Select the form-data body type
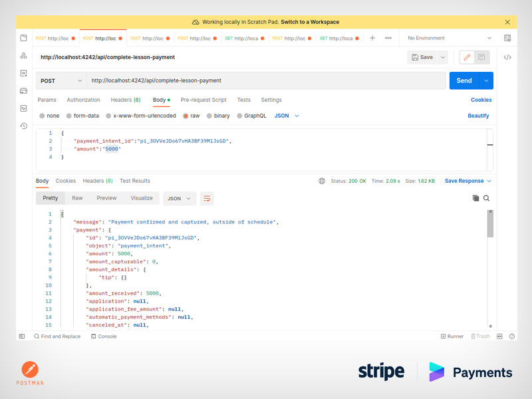The height and width of the screenshot is (399, 532). 82,116
